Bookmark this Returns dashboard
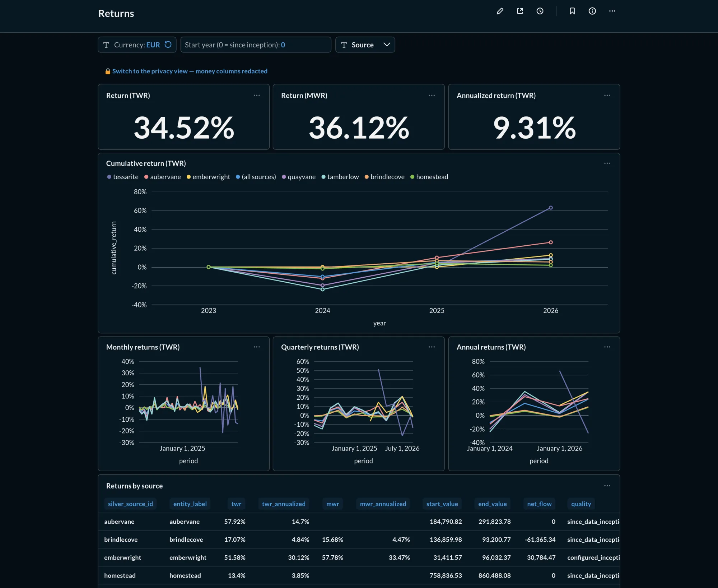 pyautogui.click(x=572, y=11)
